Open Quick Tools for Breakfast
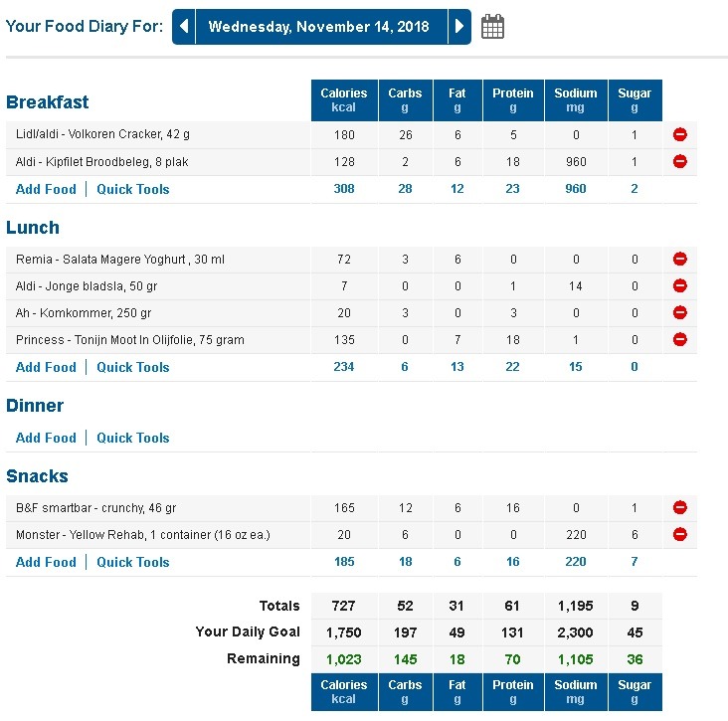 click(133, 189)
